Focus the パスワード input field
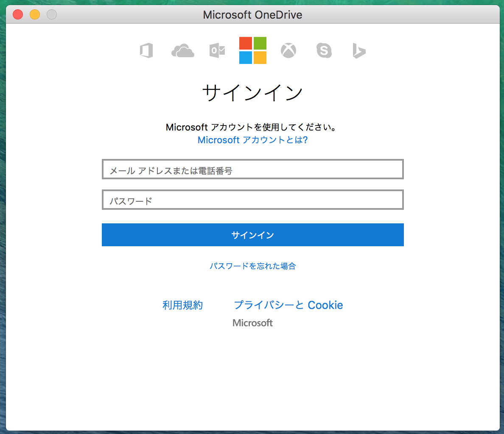 (253, 200)
